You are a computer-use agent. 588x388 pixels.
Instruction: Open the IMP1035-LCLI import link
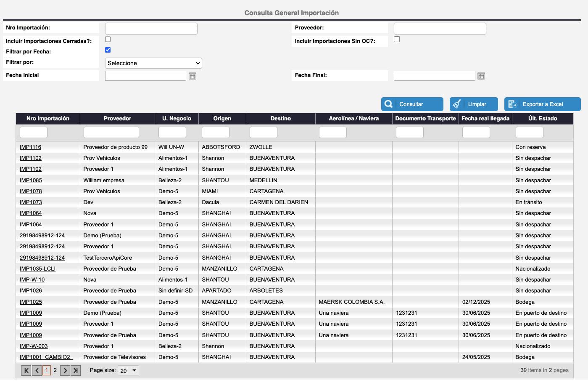[37, 268]
